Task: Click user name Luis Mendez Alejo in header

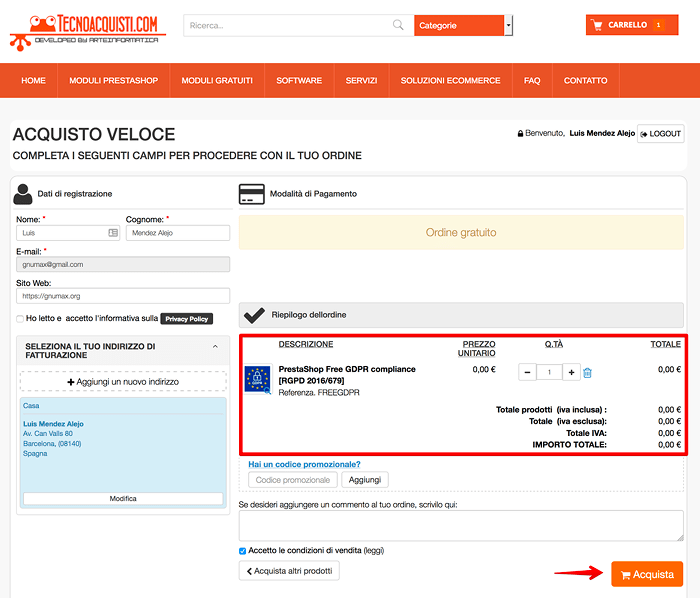Action: (x=602, y=133)
